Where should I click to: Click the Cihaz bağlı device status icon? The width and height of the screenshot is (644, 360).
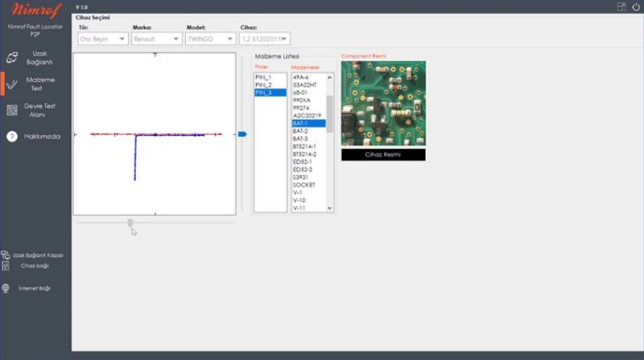(5, 266)
